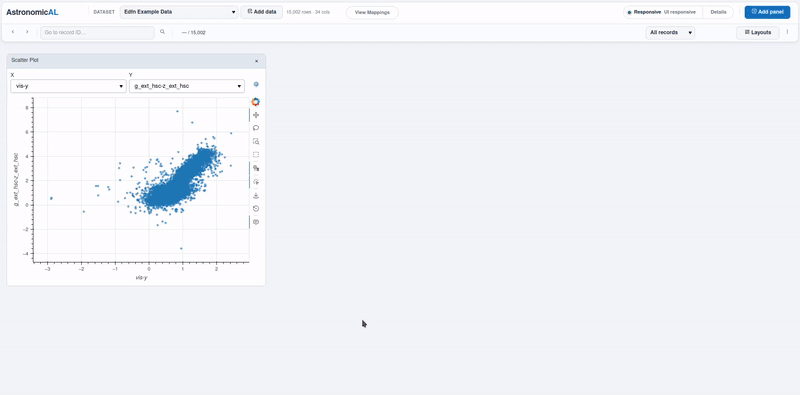The height and width of the screenshot is (395, 800).
Task: Click the — / 15,002 record counter
Action: point(194,33)
